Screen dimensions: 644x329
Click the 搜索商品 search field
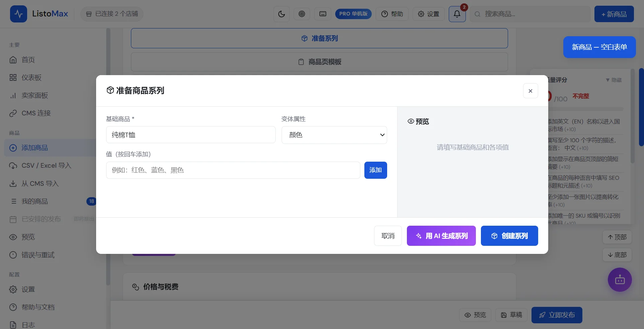point(530,14)
